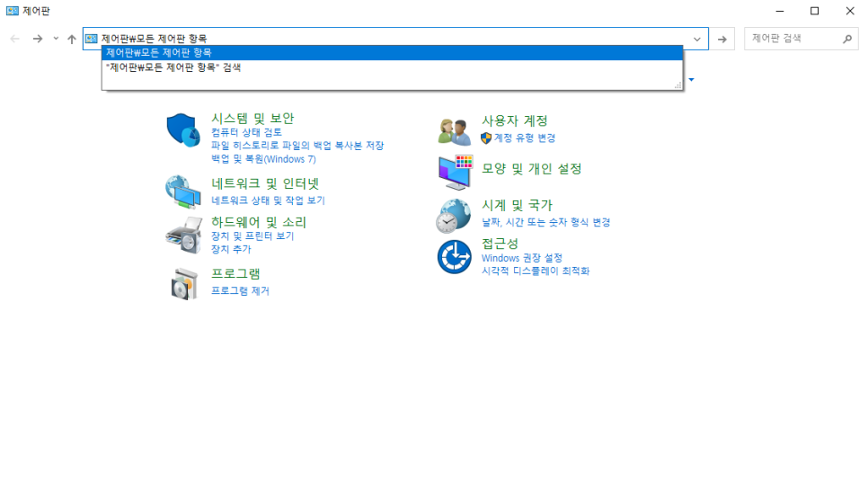The height and width of the screenshot is (489, 868).
Task: Open 백업 및 복원(Windows 7) link
Action: point(263,159)
